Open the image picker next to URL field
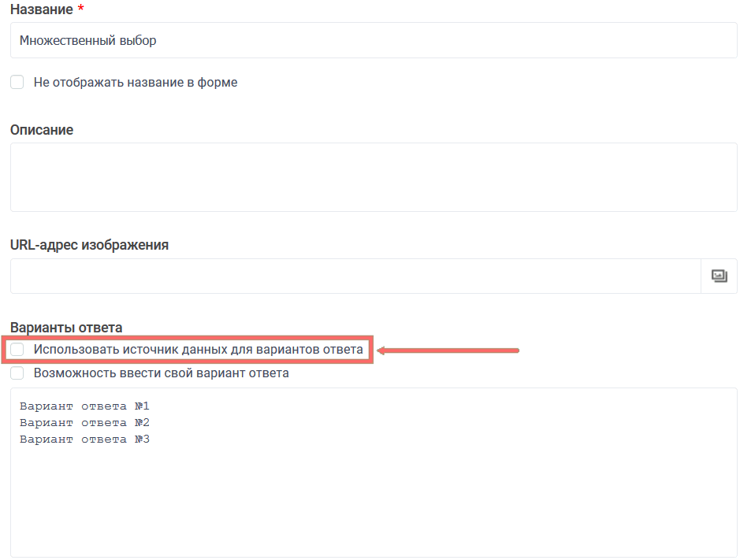740x560 pixels. point(719,276)
